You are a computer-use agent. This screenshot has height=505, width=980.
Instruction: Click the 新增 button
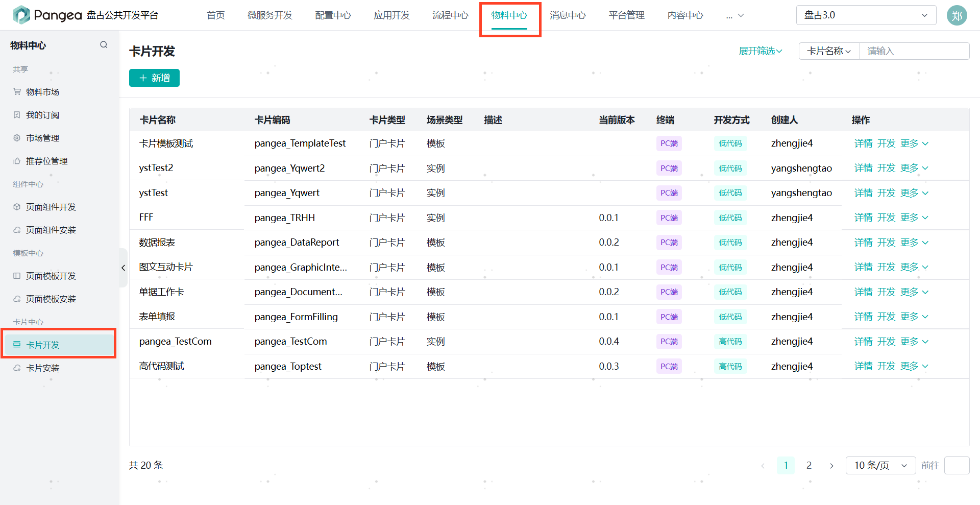coord(154,78)
